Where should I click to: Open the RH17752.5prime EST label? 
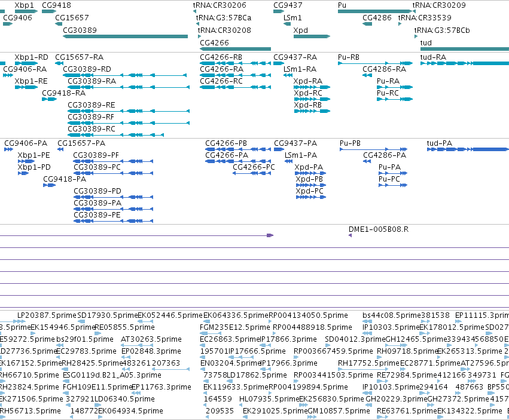tap(369, 363)
